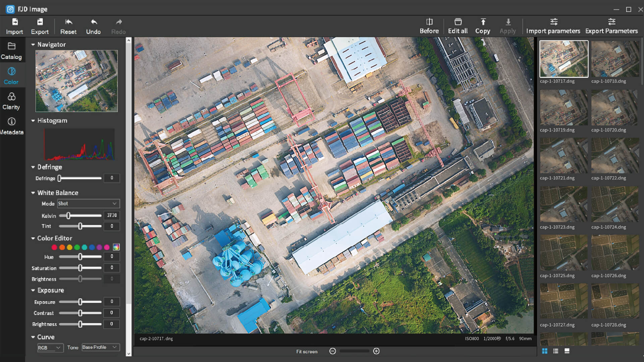Click the Export button
This screenshot has width=644, height=362.
(x=40, y=25)
